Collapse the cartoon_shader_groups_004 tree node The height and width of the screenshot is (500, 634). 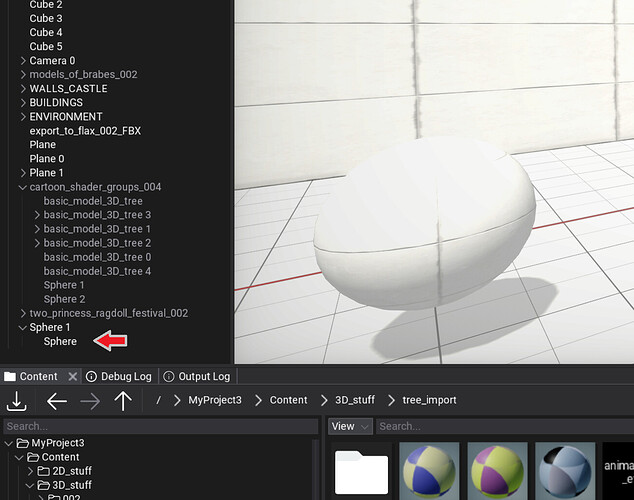coord(23,187)
